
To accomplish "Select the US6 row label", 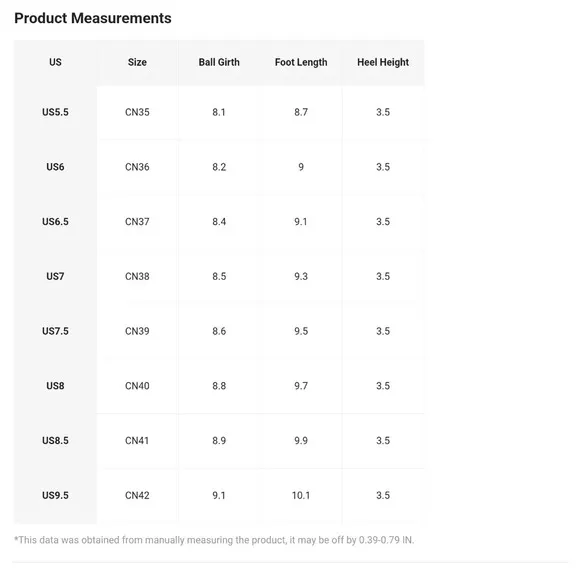I will (55, 167).
